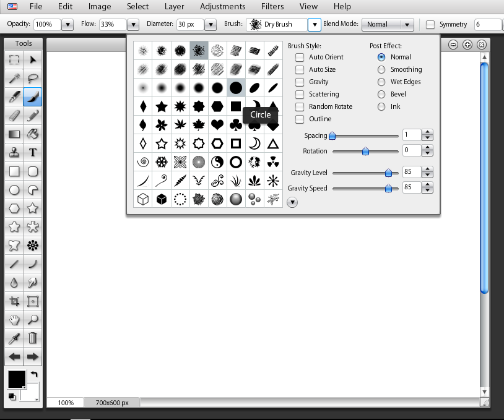Click the trash Delete icon
Viewport: 504px width, 420px height.
pyautogui.click(x=33, y=338)
